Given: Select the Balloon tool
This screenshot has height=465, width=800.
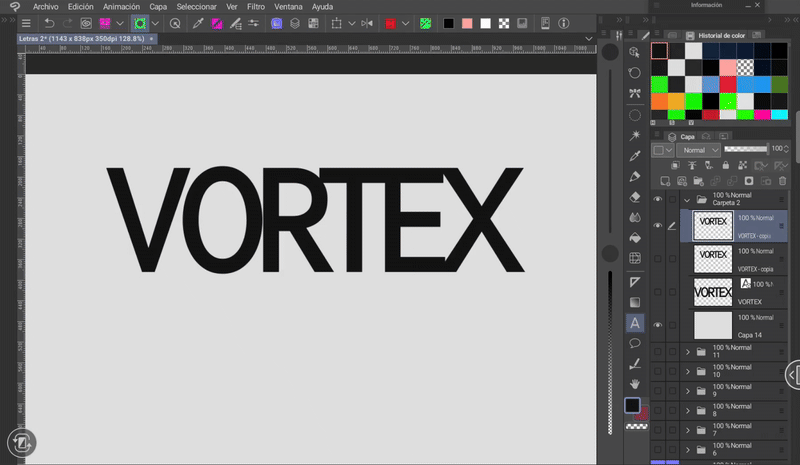Looking at the screenshot, I should pos(634,343).
